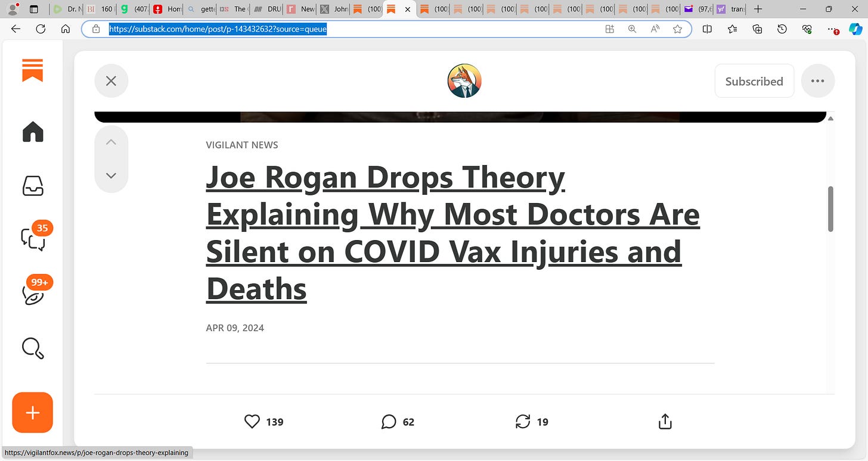Open the address bar apps/QR grid icon
This screenshot has width=868, height=461.
pos(609,29)
